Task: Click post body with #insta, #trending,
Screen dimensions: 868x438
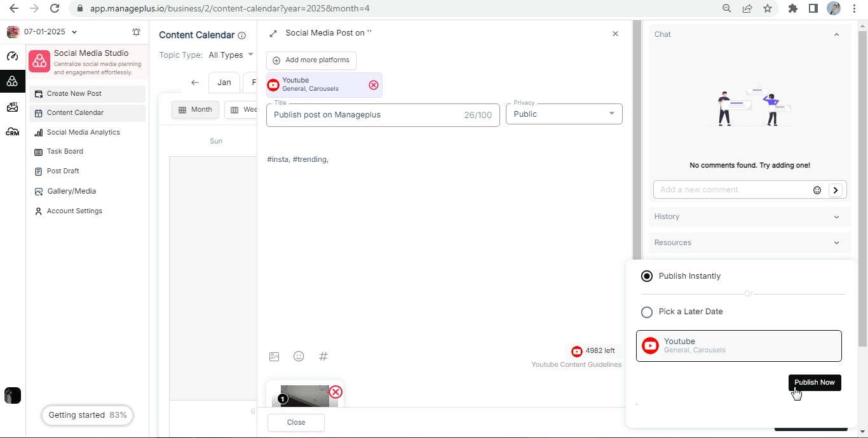Action: coord(298,160)
